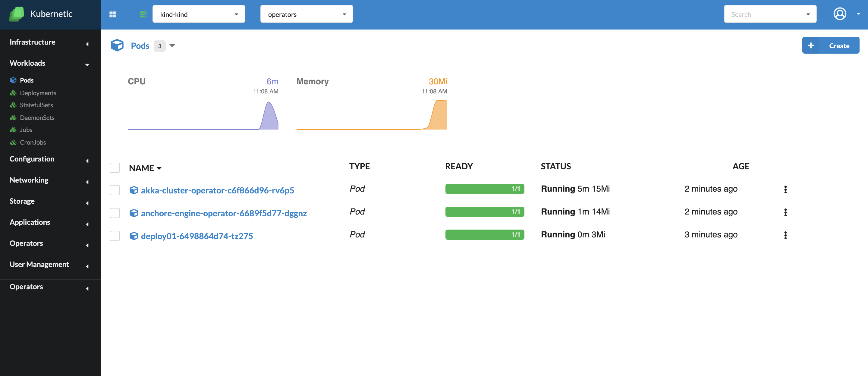Click the Deployments sidebar icon
This screenshot has height=376, width=868.
(14, 92)
